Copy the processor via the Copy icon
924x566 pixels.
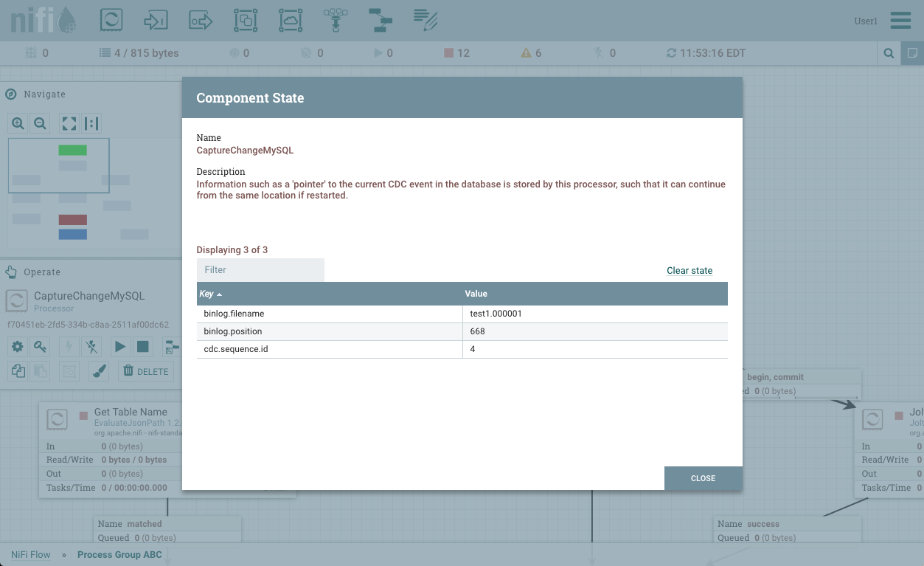coord(18,371)
